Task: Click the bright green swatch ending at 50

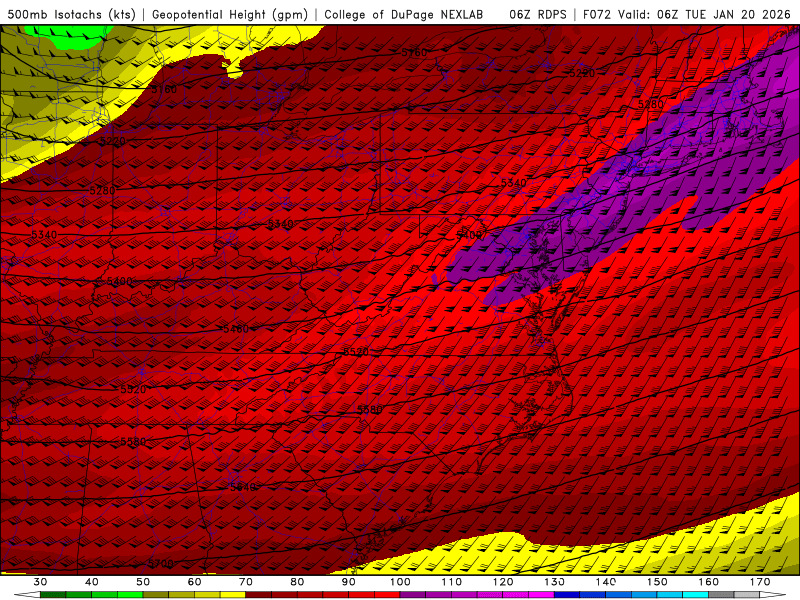Action: point(130,595)
